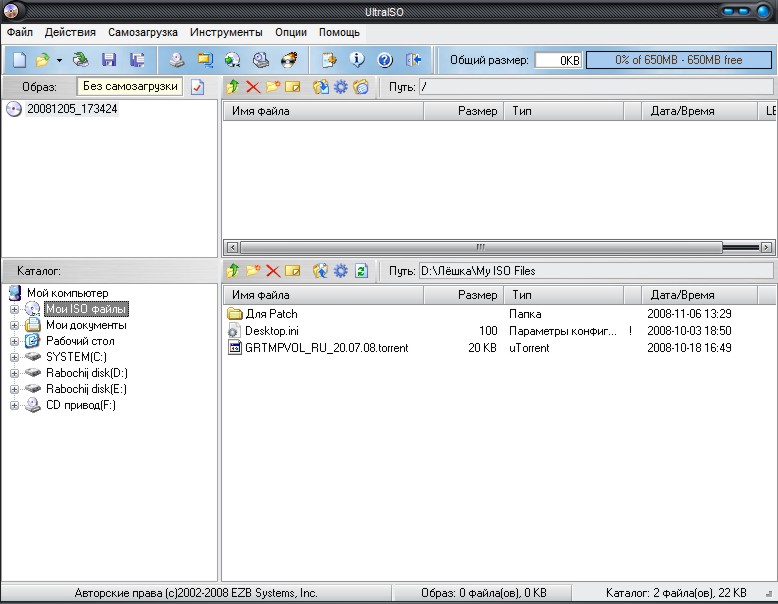Expand the Мои ISO файлы tree node
The height and width of the screenshot is (604, 778).
(x=14, y=309)
